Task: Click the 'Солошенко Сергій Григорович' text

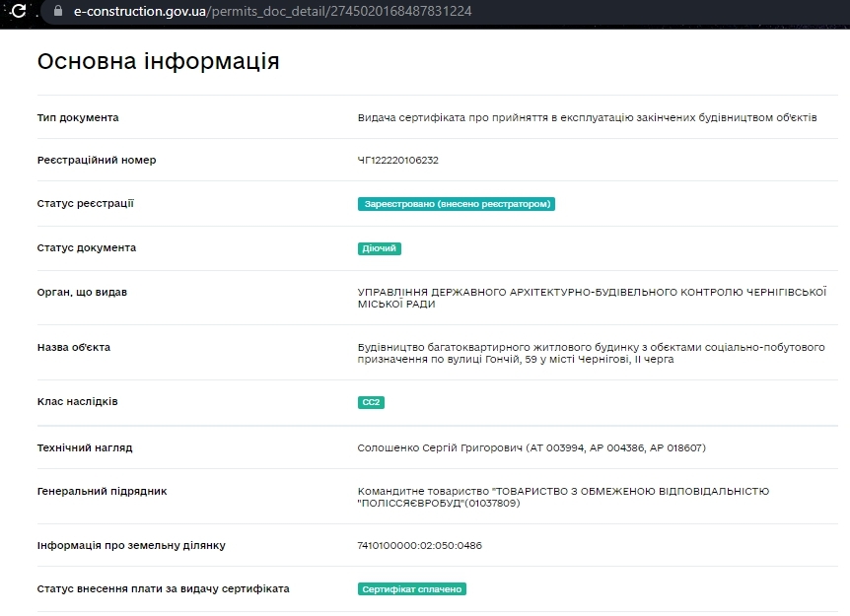Action: (531, 448)
